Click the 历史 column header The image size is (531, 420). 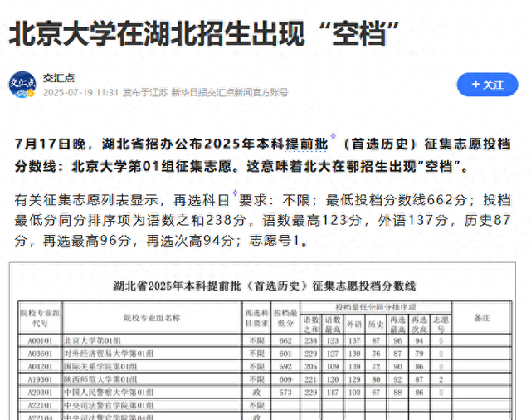pyautogui.click(x=376, y=325)
